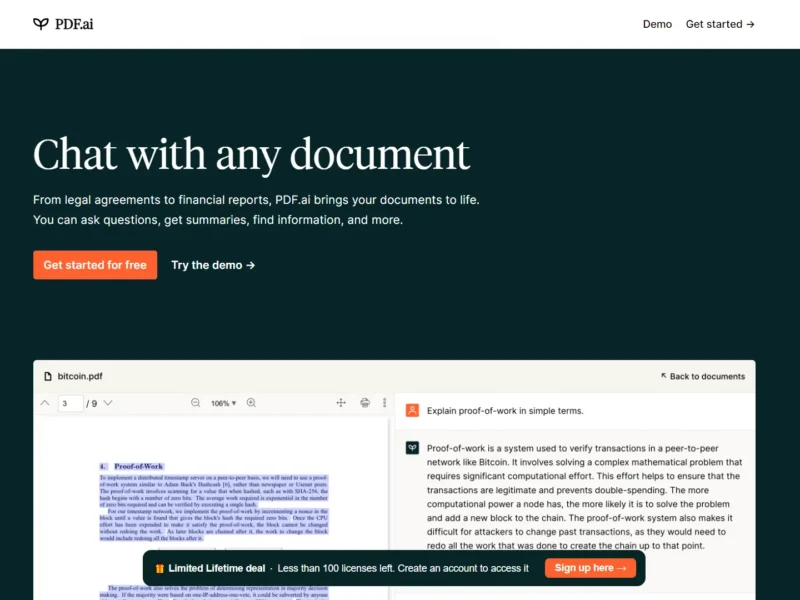Viewport: 800px width, 600px height.
Task: Click the orange user avatar in chat
Action: tap(412, 410)
